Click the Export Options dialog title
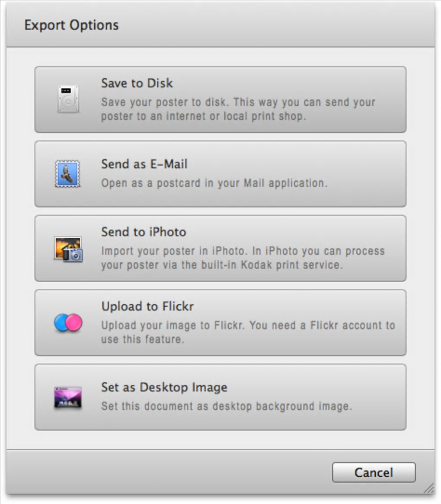The width and height of the screenshot is (441, 504). (x=71, y=25)
